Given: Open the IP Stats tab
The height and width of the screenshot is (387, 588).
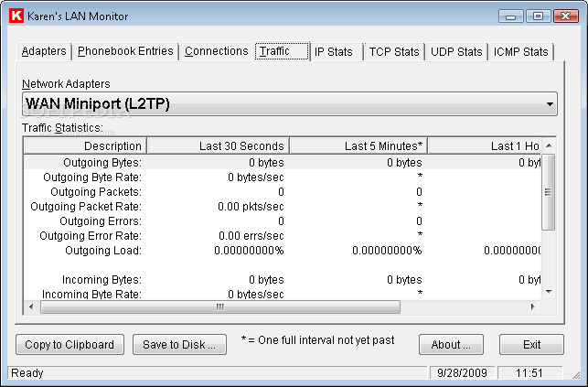Looking at the screenshot, I should click(336, 52).
